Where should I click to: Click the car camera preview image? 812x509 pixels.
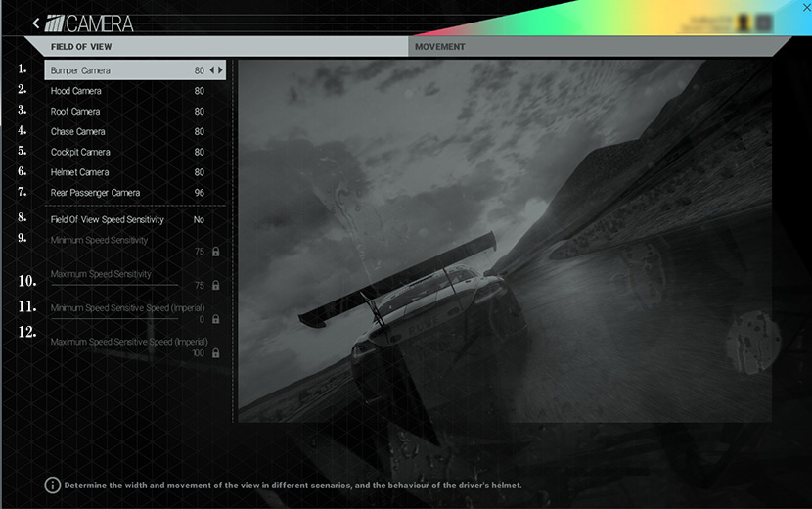coord(504,242)
